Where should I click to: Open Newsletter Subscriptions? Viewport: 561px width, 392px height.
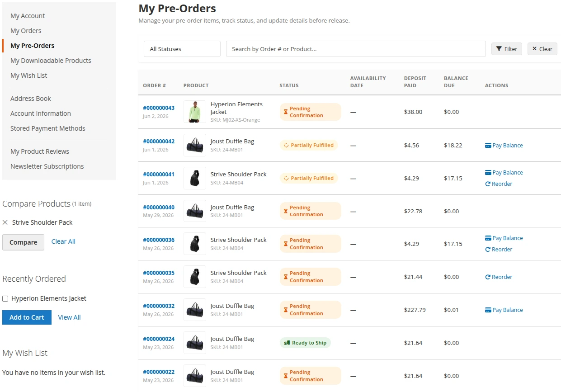(x=47, y=166)
